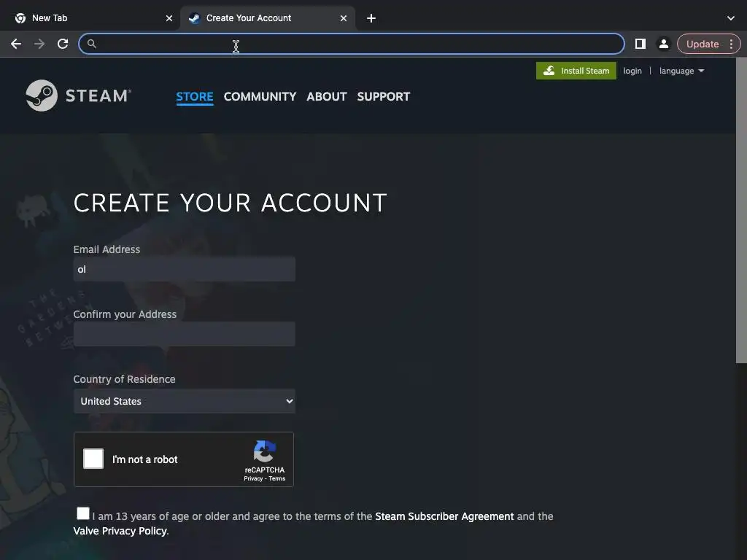747x560 pixels.
Task: Open the reCAPTCHA Privacy link
Action: [x=253, y=478]
